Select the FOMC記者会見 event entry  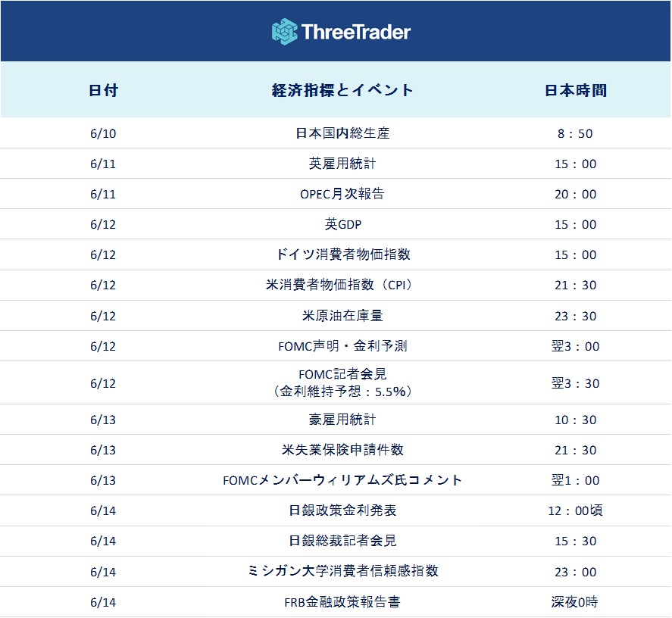point(342,374)
